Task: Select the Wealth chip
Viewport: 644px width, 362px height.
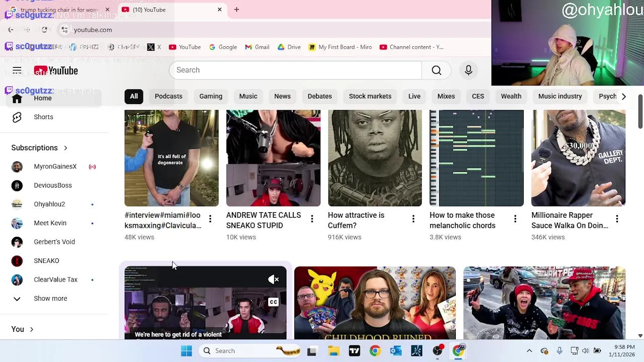Action: (x=511, y=97)
